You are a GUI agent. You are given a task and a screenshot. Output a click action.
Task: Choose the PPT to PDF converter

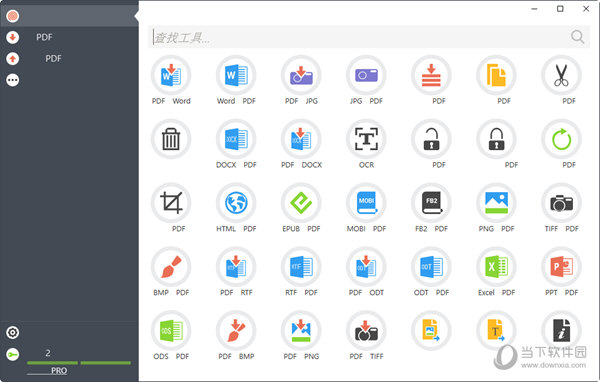(561, 267)
